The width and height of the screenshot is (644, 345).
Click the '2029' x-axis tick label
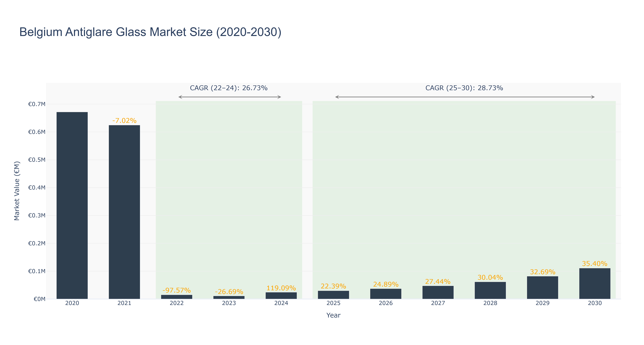542,303
